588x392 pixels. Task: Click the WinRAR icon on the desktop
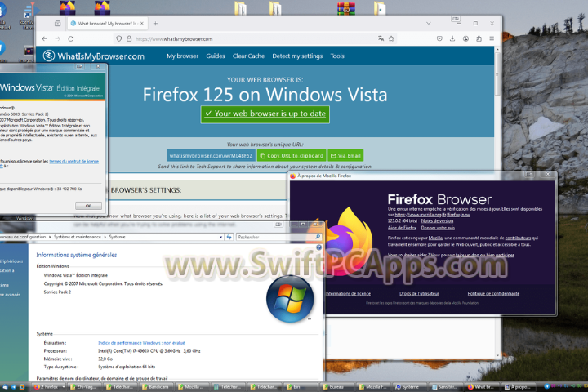coord(345,7)
